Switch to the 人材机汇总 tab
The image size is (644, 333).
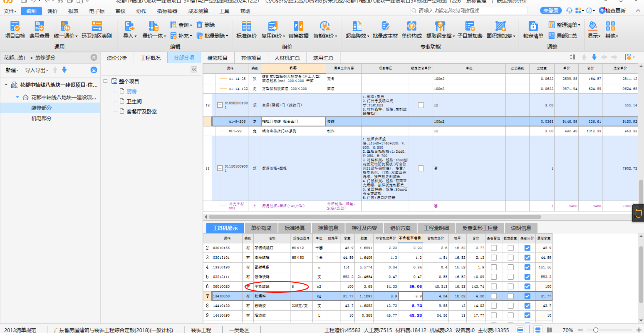point(287,58)
